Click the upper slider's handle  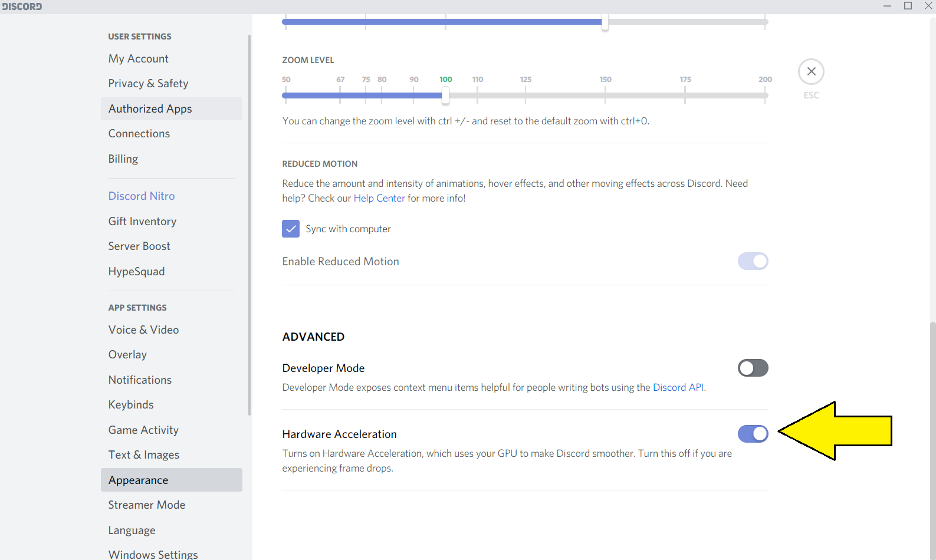(605, 22)
